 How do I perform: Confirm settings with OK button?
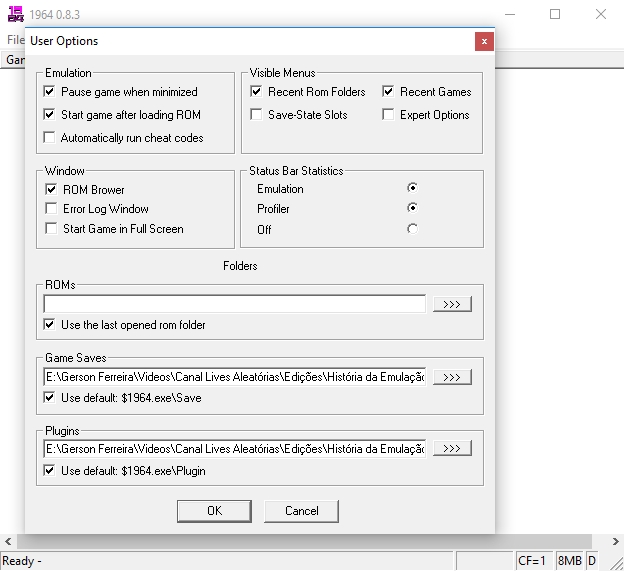coord(214,511)
